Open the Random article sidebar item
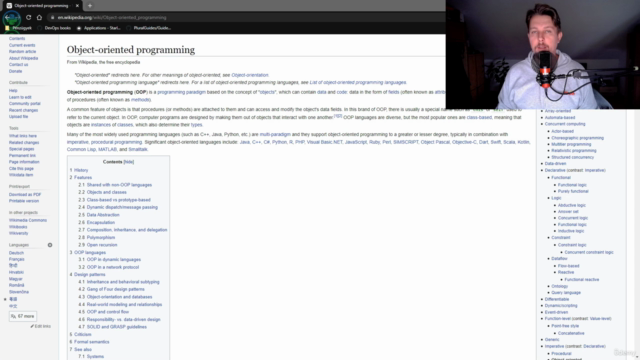640x360 pixels. (x=22, y=52)
